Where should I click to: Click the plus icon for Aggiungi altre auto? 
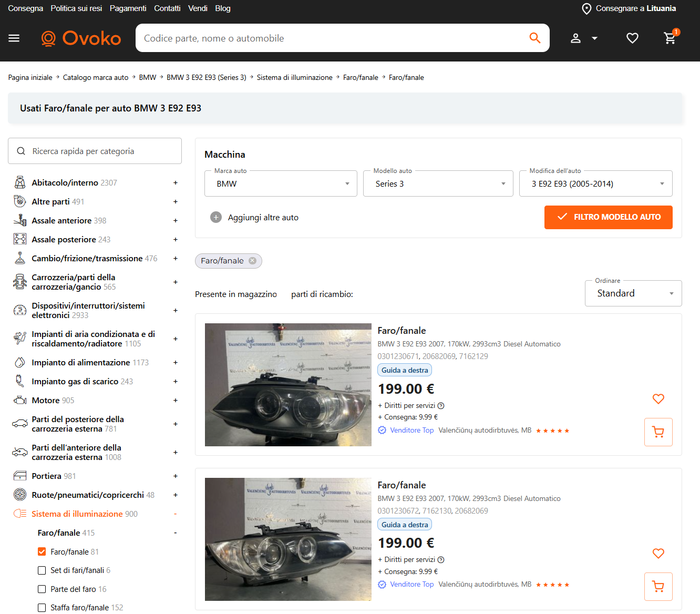click(x=216, y=218)
